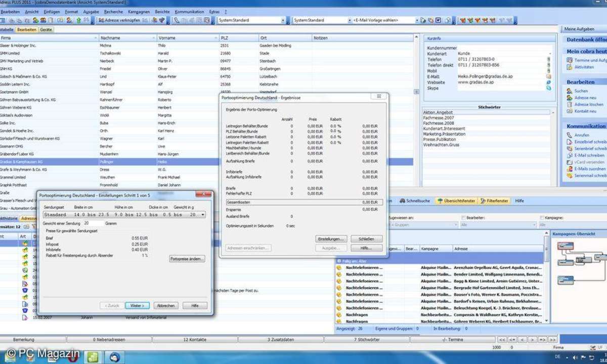Screen dimensions: 607x364
Task: Switch to the Geräte tab
Action: (x=46, y=30)
